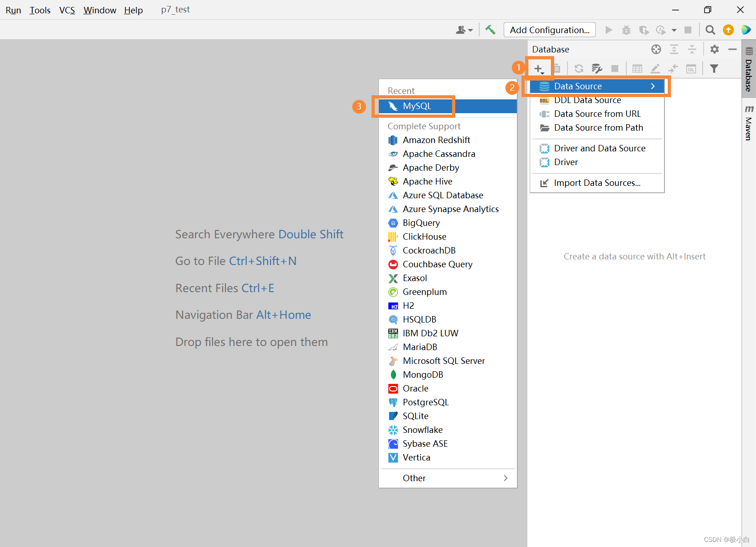Select PostgreSQL data source
756x547 pixels.
pyautogui.click(x=448, y=402)
